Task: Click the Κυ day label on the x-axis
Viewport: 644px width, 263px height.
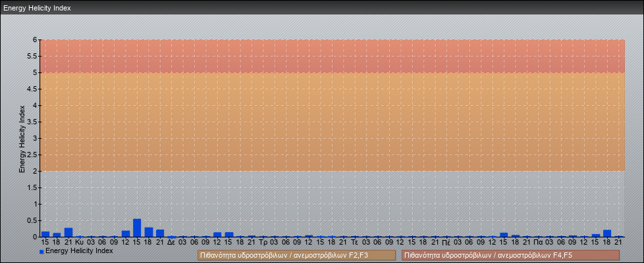Action: [x=80, y=243]
